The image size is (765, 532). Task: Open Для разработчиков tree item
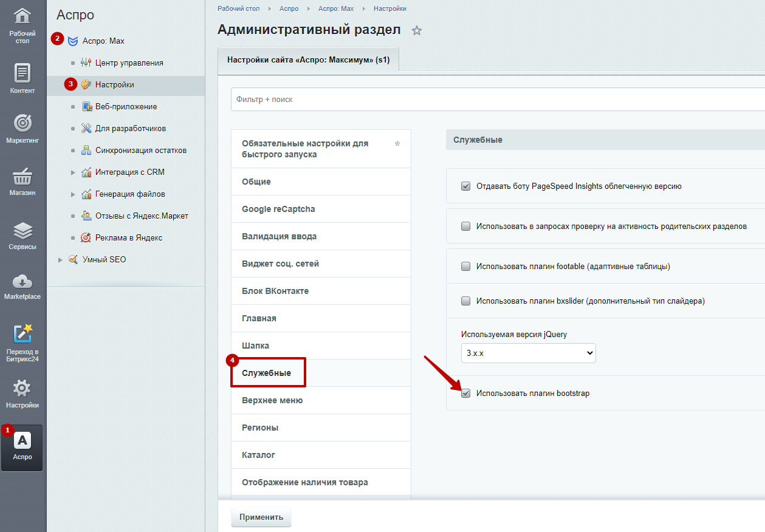[131, 129]
